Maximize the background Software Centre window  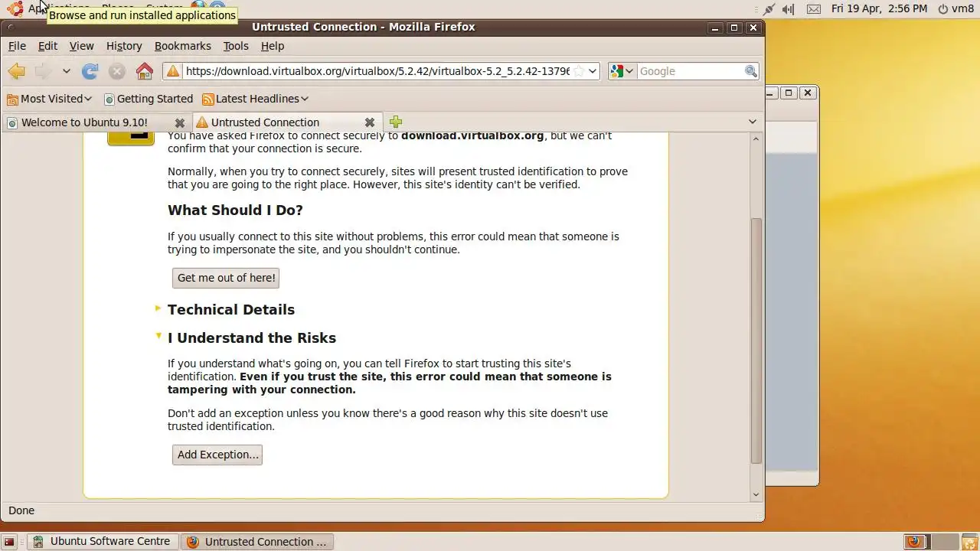[789, 93]
